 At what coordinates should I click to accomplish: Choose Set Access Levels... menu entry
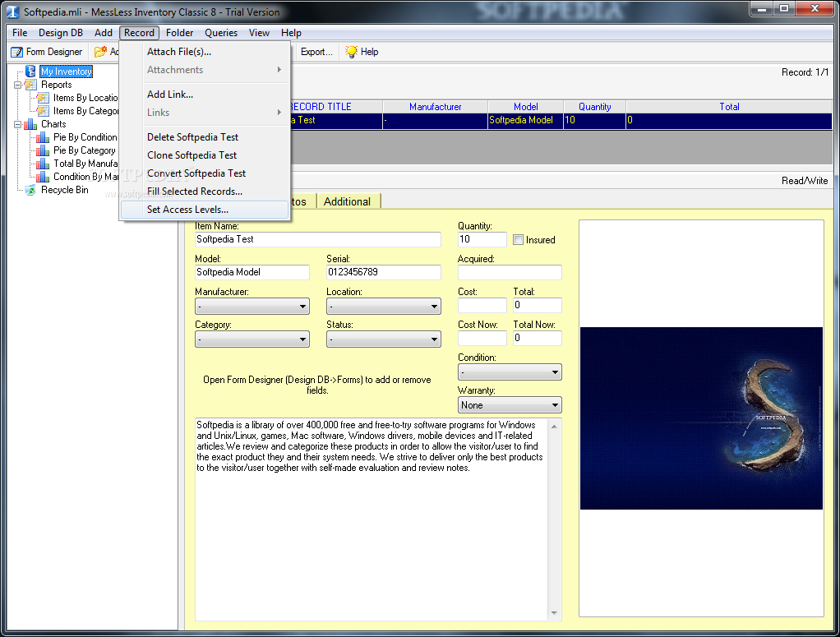click(205, 210)
